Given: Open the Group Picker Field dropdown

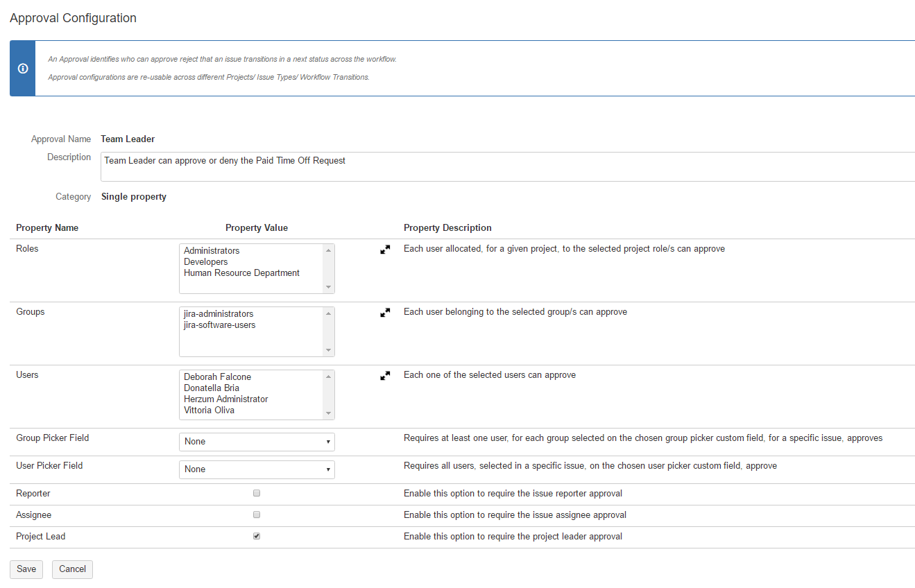Looking at the screenshot, I should (x=257, y=442).
